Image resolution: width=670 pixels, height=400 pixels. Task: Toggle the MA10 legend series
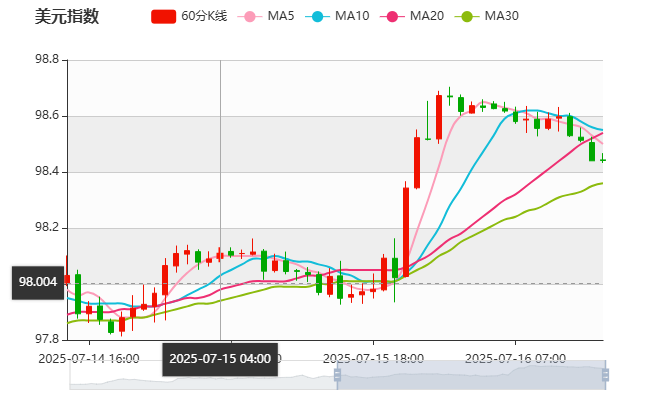337,16
